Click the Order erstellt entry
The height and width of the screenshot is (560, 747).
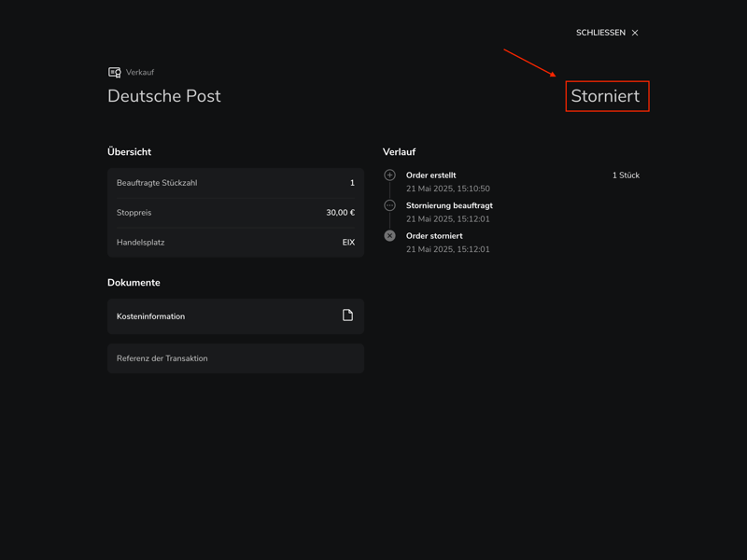pyautogui.click(x=430, y=175)
